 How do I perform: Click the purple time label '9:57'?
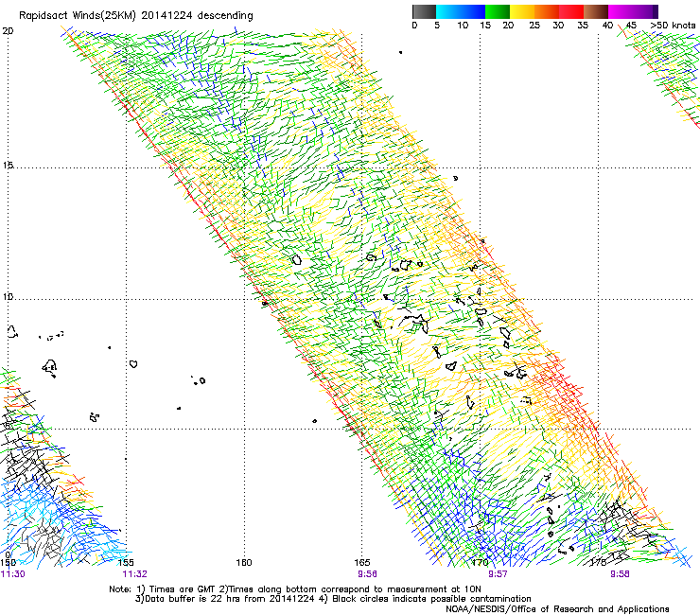pos(498,574)
